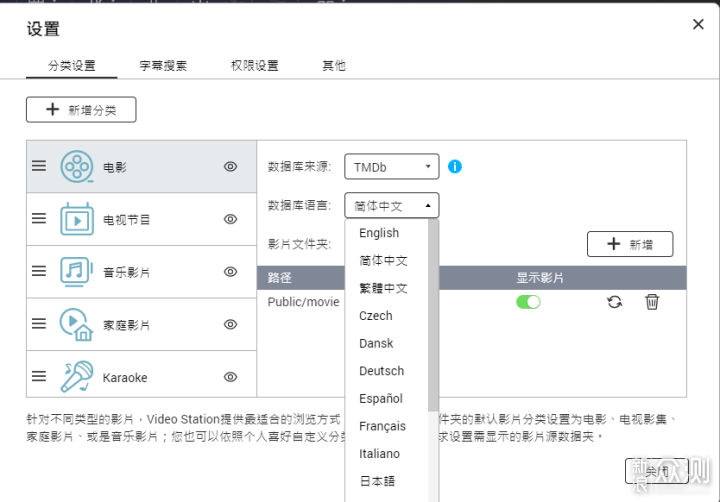Toggle visibility eye for 电影 category
The width and height of the screenshot is (720, 502).
(x=231, y=166)
